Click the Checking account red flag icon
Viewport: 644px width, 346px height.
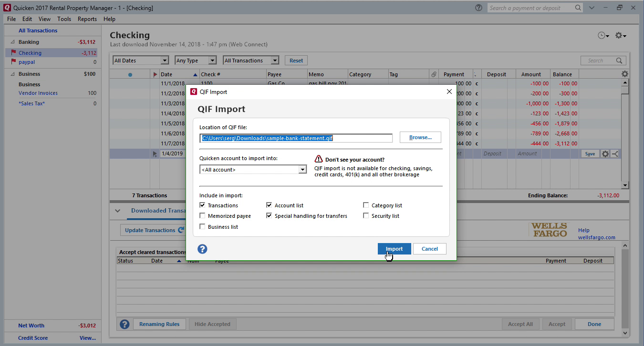(13, 52)
